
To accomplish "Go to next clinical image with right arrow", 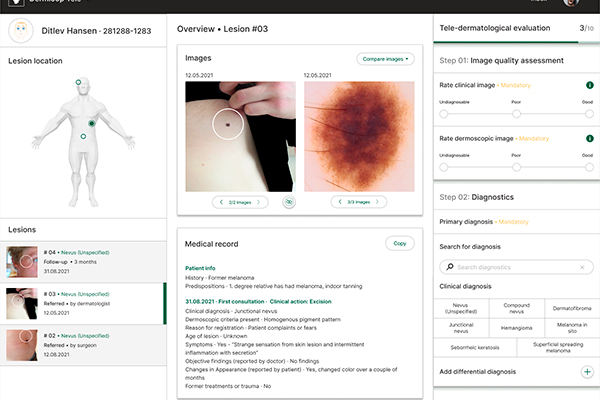I will pos(260,202).
